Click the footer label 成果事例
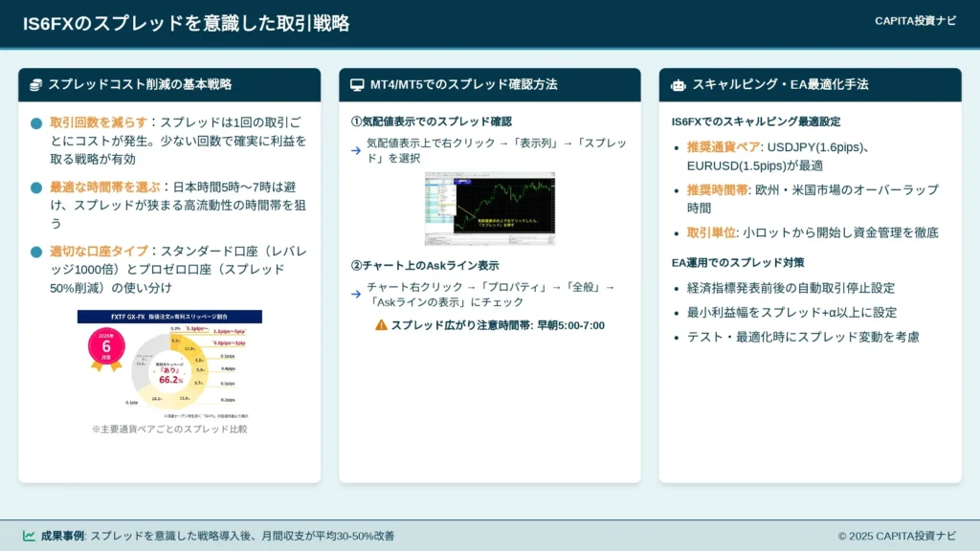 [x=62, y=536]
